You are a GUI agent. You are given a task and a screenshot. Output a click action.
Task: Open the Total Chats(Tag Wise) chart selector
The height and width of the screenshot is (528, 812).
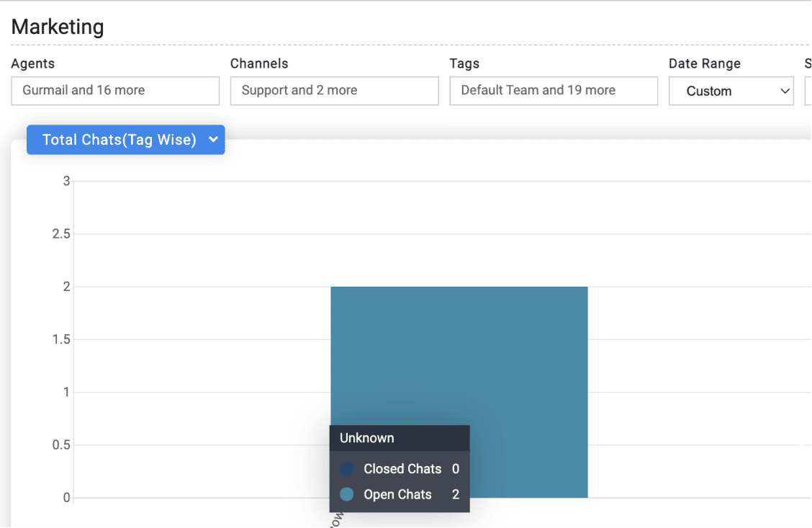(x=119, y=140)
